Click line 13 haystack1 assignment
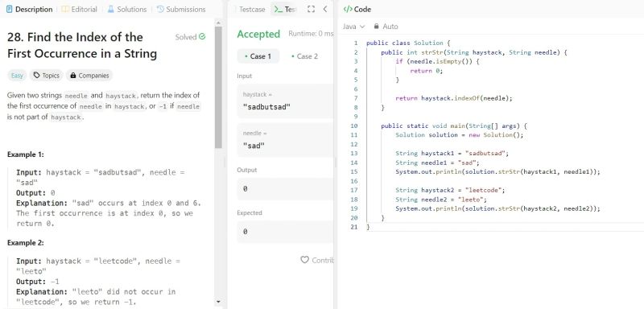 [452, 153]
